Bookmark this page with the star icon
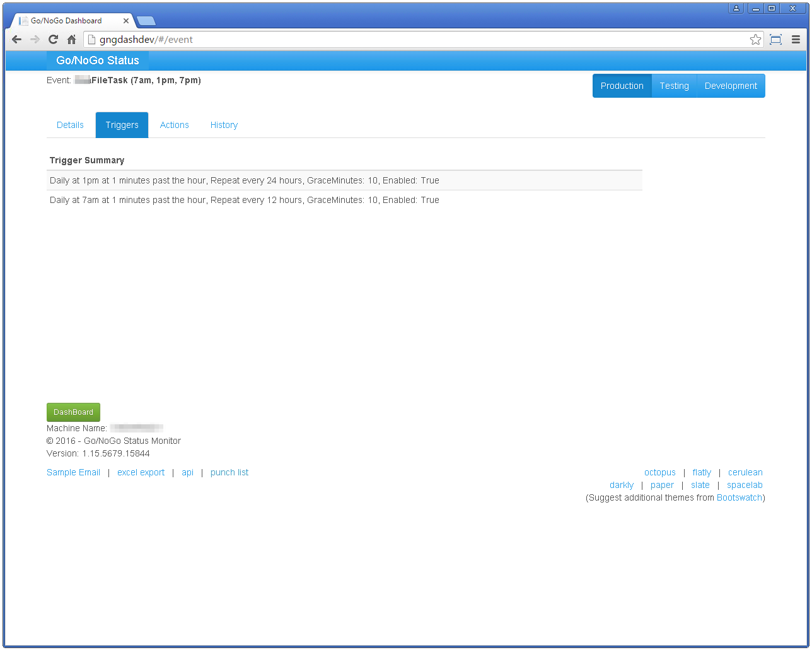 755,40
